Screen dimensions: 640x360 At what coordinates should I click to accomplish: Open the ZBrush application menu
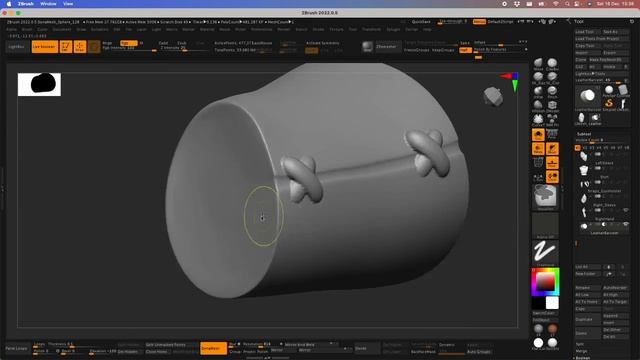click(26, 4)
